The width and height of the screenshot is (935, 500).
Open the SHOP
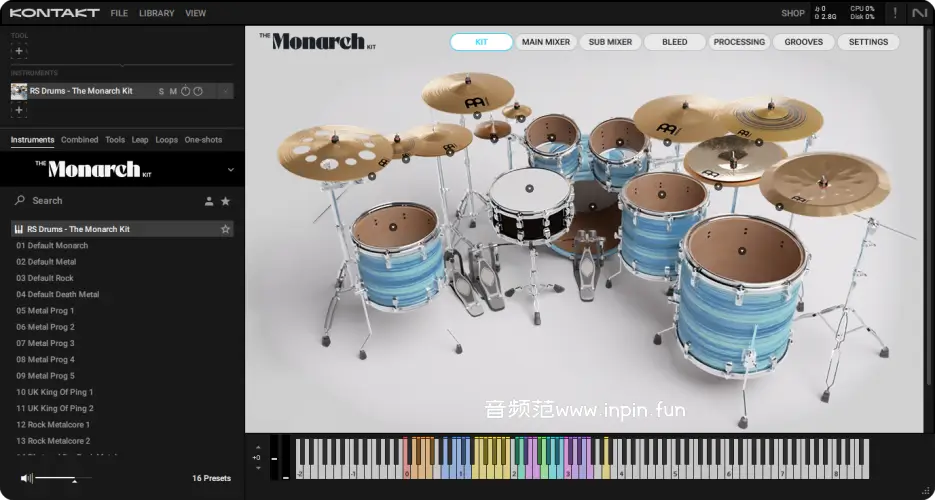pyautogui.click(x=793, y=13)
